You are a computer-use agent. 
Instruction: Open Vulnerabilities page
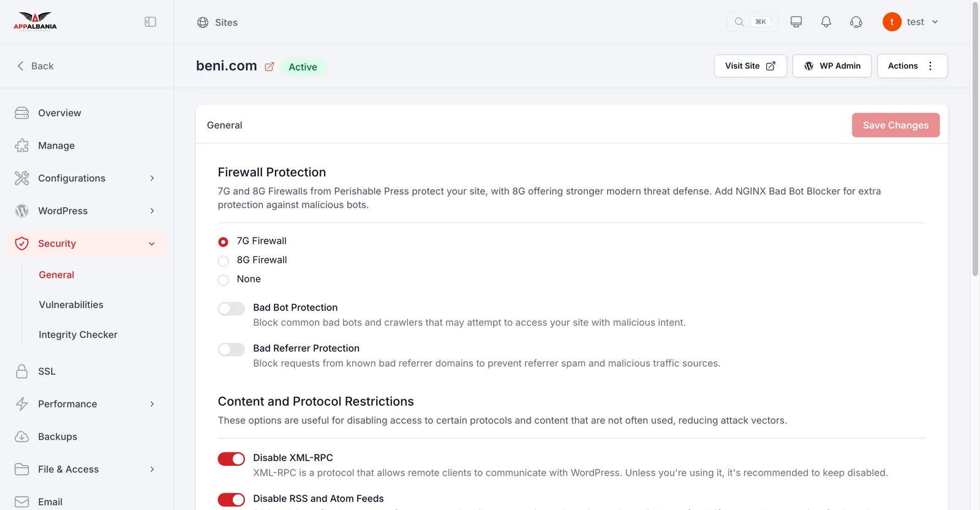71,305
